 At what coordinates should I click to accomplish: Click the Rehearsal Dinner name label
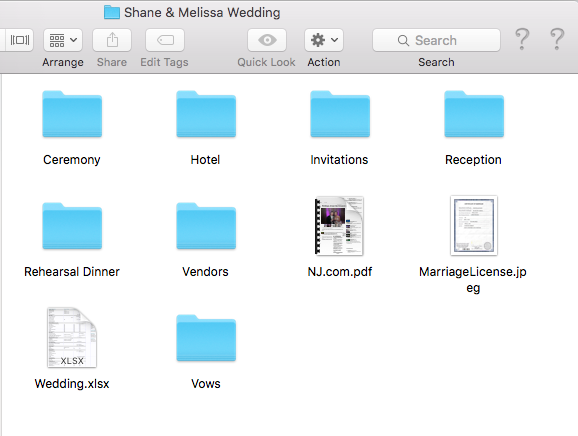click(x=72, y=272)
